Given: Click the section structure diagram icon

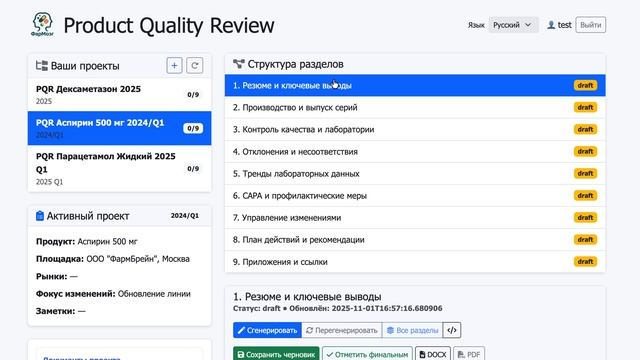Looking at the screenshot, I should pos(238,64).
